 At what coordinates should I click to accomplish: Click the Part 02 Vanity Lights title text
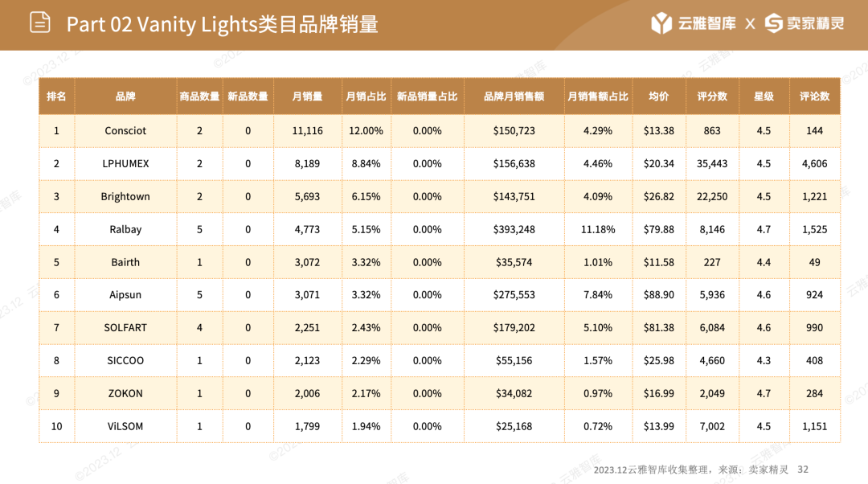pyautogui.click(x=222, y=24)
